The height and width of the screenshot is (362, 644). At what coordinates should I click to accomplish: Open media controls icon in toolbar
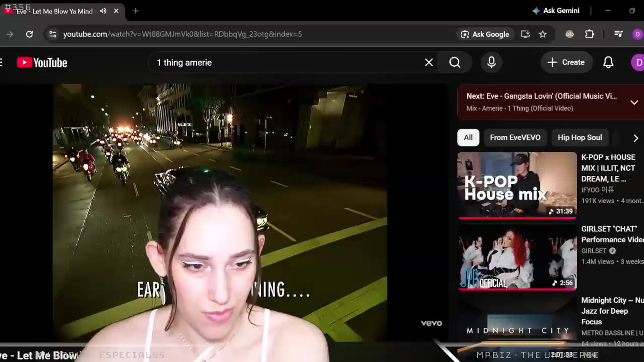[x=618, y=34]
